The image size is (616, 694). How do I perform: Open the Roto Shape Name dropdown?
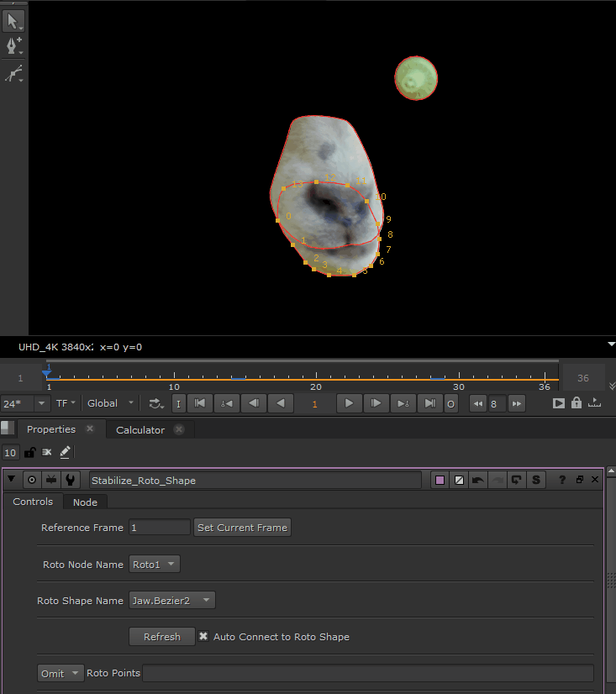172,600
